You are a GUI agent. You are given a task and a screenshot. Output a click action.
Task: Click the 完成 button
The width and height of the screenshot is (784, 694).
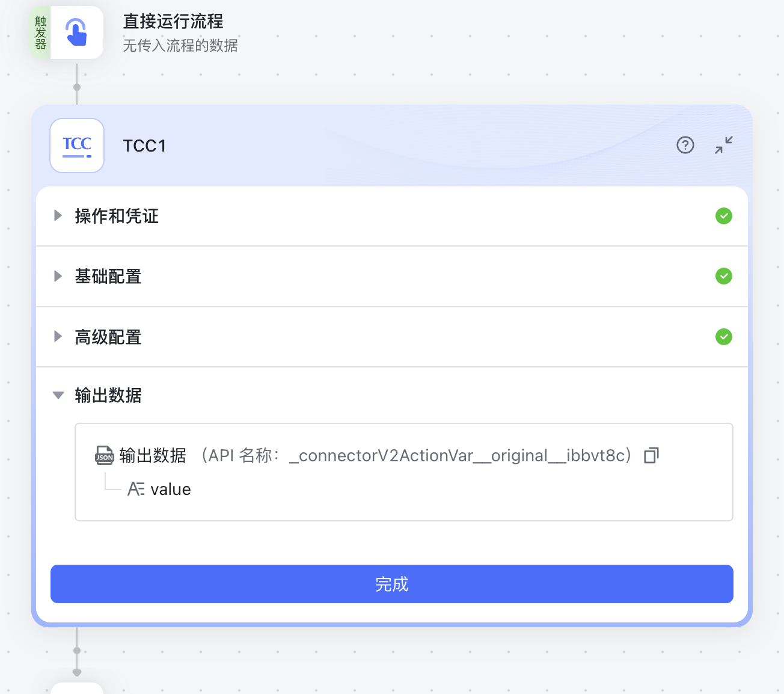click(392, 584)
